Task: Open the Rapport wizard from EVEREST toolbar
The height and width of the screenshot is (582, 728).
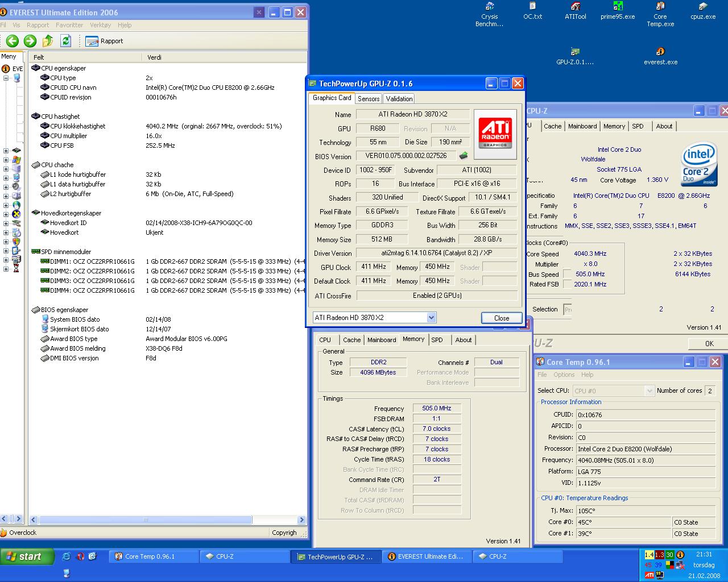Action: [x=104, y=41]
